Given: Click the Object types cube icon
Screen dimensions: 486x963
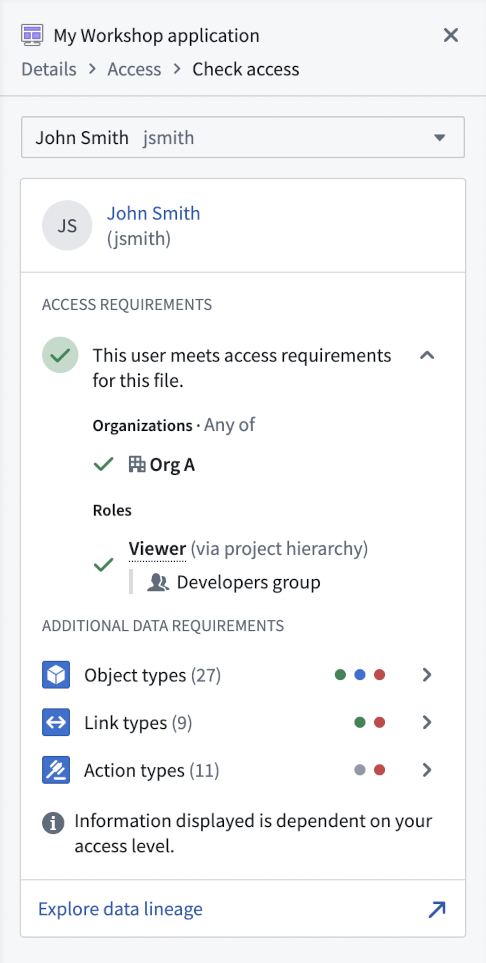Looking at the screenshot, I should pos(56,675).
